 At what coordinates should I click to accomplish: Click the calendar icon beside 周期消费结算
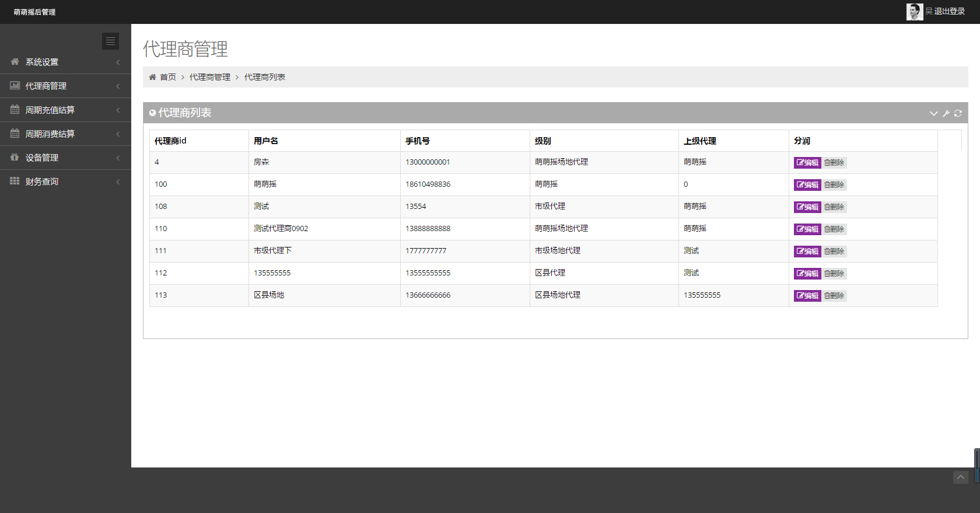[15, 133]
